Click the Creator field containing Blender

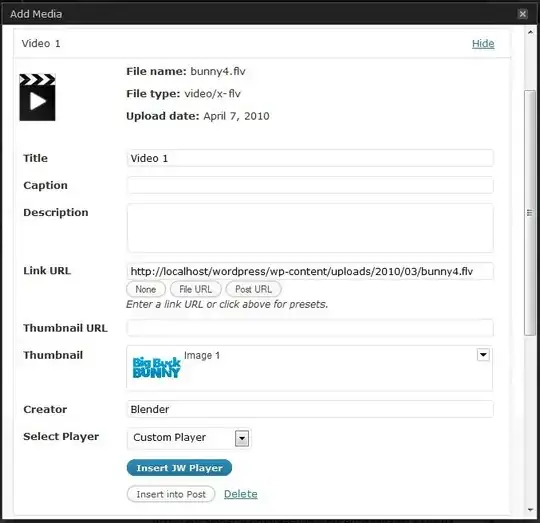tap(310, 409)
